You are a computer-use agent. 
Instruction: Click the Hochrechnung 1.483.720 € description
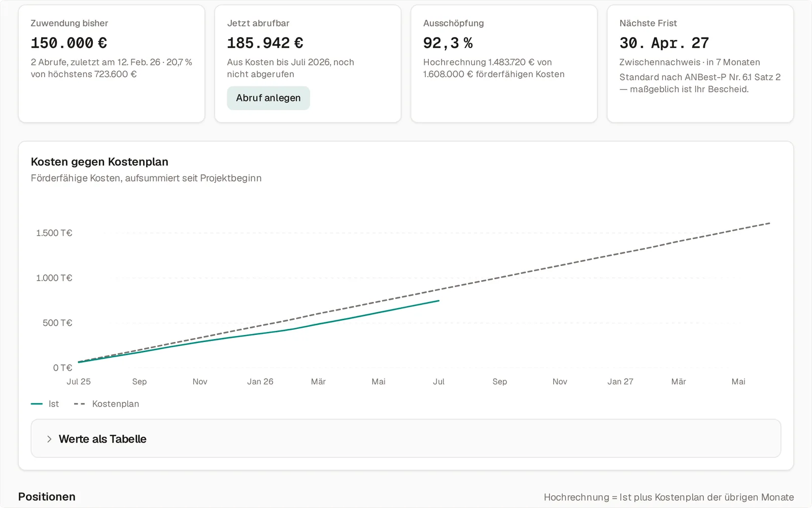[x=494, y=68]
